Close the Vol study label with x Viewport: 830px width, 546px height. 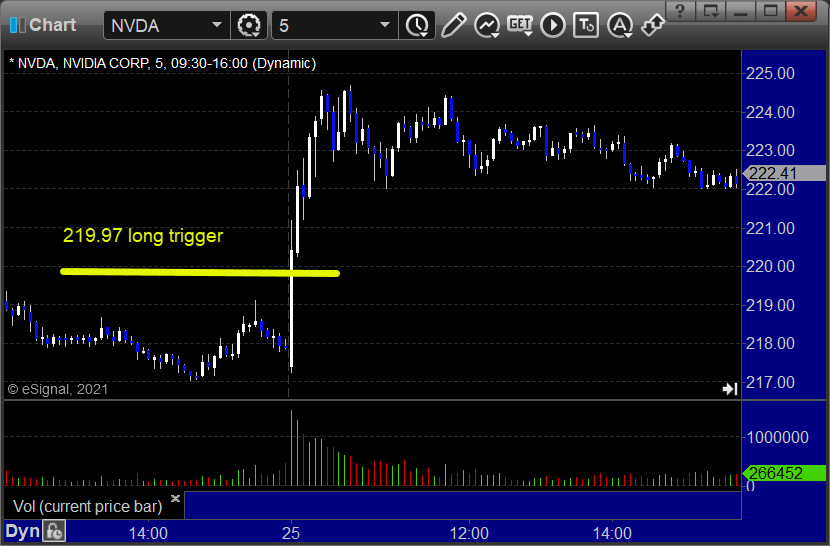(x=175, y=498)
